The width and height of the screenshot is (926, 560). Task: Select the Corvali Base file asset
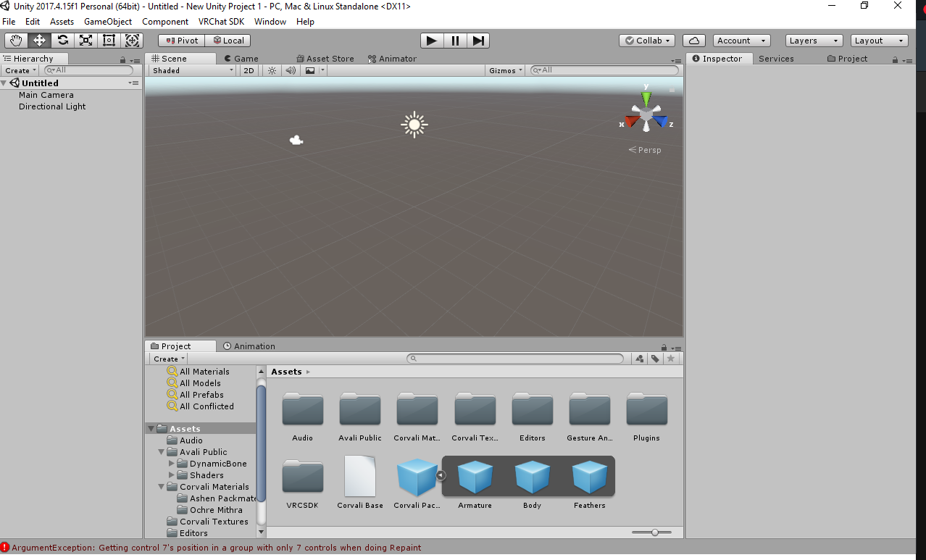pyautogui.click(x=360, y=482)
